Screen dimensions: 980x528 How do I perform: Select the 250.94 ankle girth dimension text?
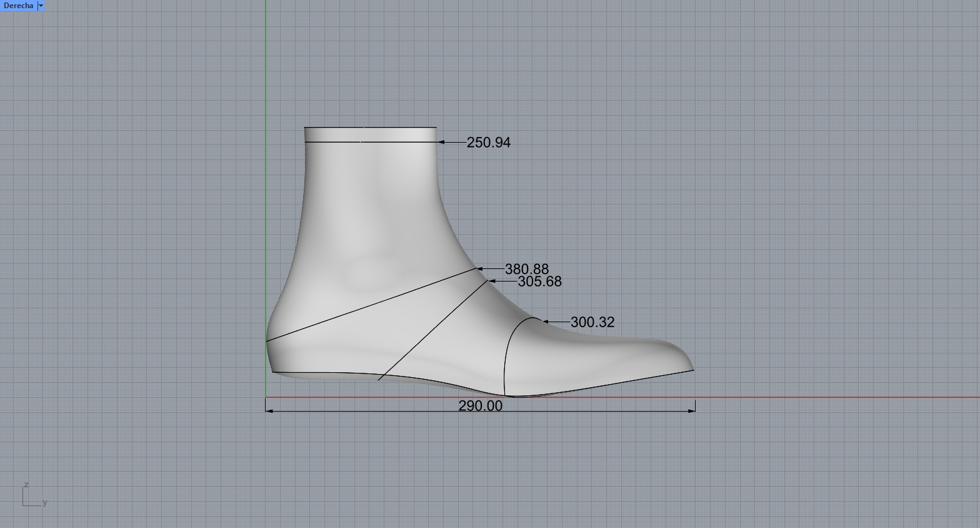click(488, 143)
